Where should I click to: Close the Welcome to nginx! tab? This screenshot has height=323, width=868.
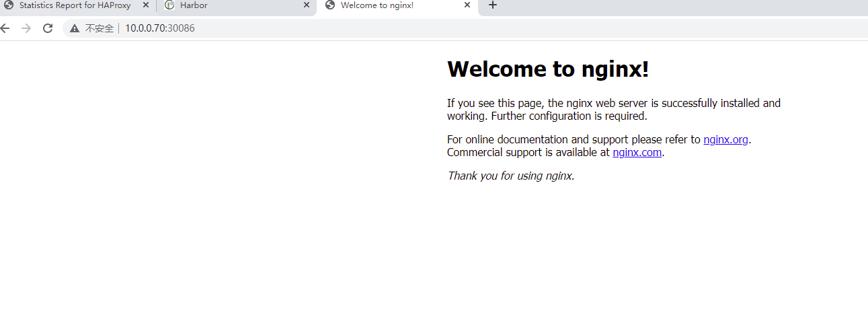pyautogui.click(x=467, y=5)
